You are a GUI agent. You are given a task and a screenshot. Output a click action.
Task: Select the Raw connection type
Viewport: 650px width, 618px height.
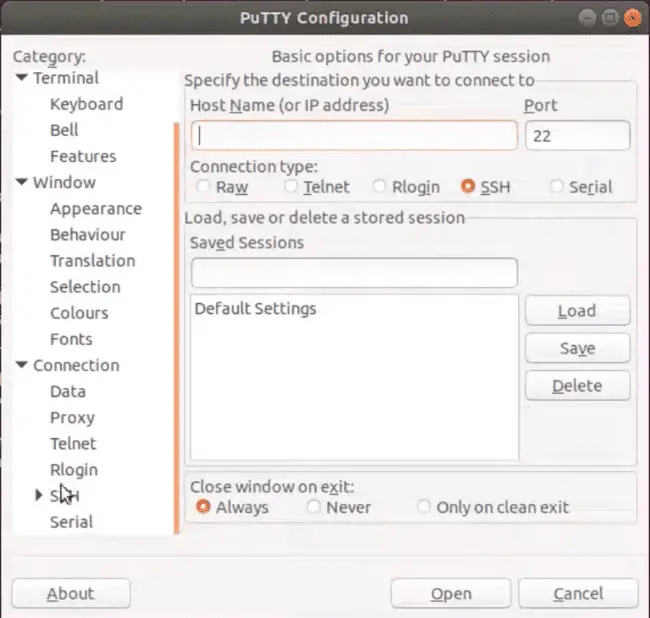(x=203, y=186)
